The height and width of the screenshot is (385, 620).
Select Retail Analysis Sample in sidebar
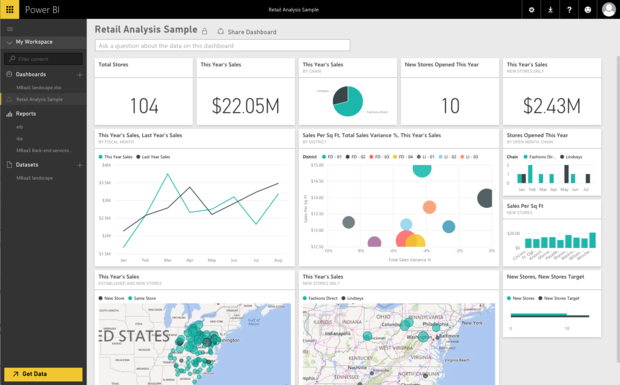point(40,100)
